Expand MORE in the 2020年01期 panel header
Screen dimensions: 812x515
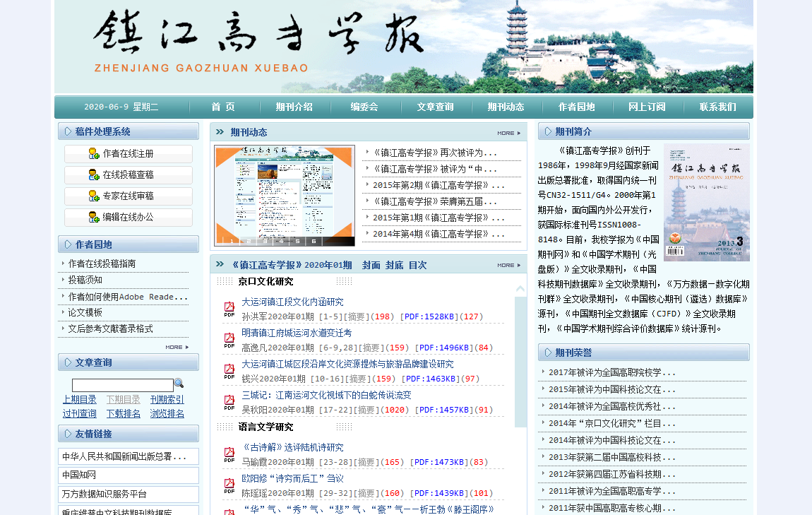coord(508,266)
